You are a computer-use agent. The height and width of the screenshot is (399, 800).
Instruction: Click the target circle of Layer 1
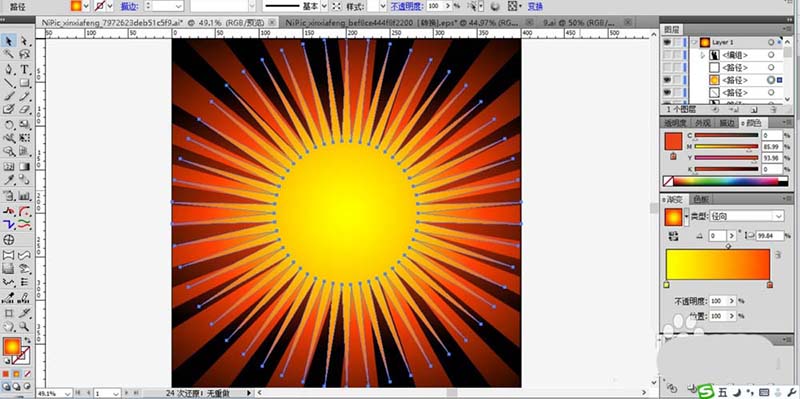pos(770,42)
